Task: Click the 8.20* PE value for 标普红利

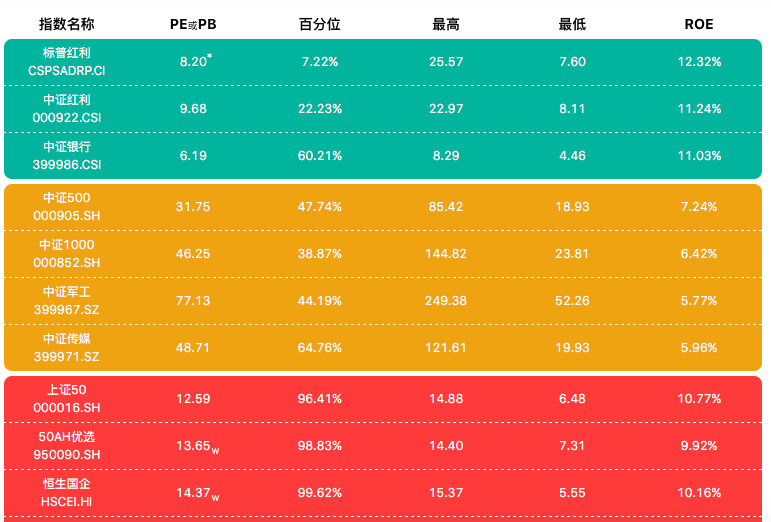Action: pyautogui.click(x=195, y=62)
